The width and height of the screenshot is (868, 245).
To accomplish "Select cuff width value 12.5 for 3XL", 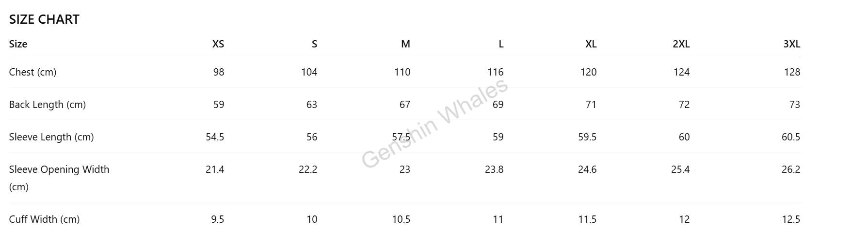I will coord(791,219).
